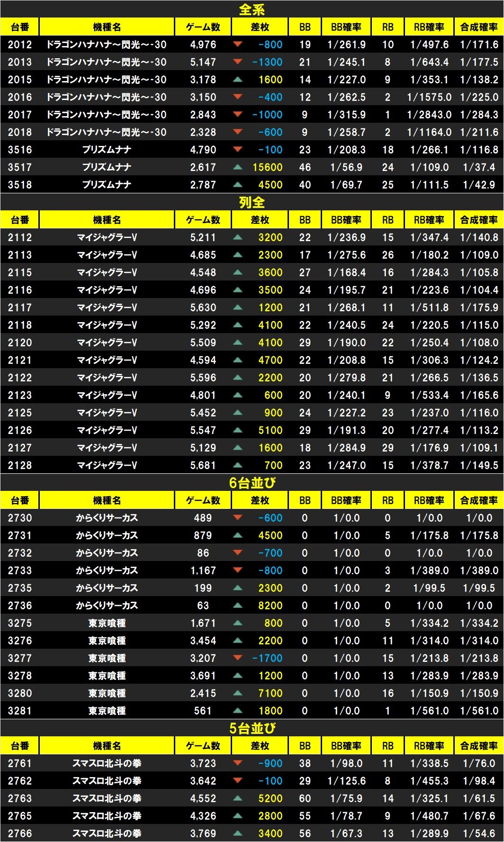Screen dimensions: 504x842
Task: Click combined probability 1/37.4
Action: 479,167
